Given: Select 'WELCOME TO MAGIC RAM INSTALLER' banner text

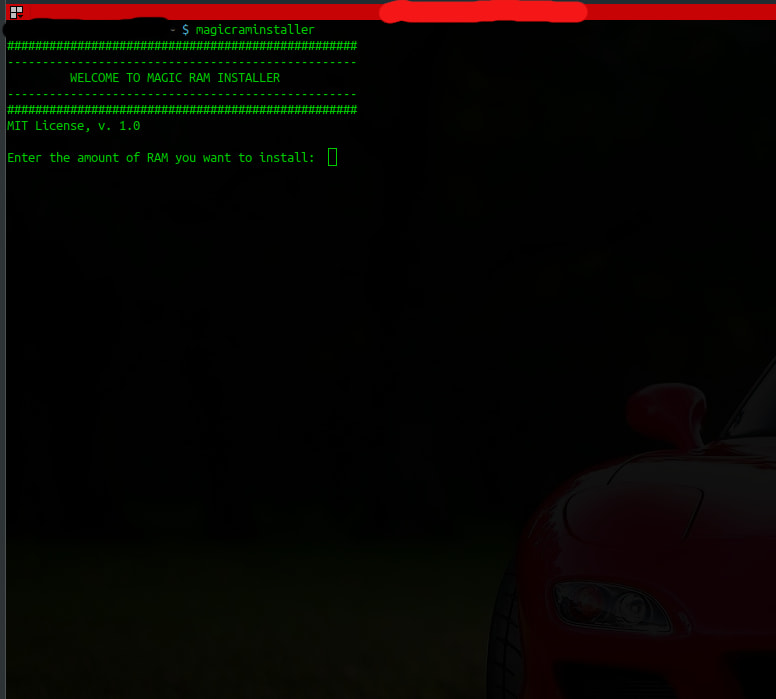Looking at the screenshot, I should coord(175,78).
